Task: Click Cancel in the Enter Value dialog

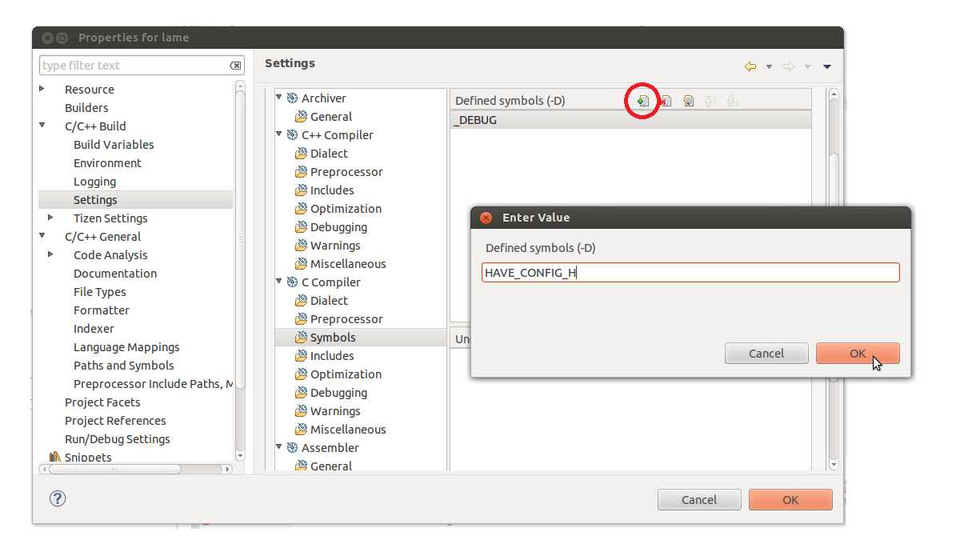Action: point(766,354)
